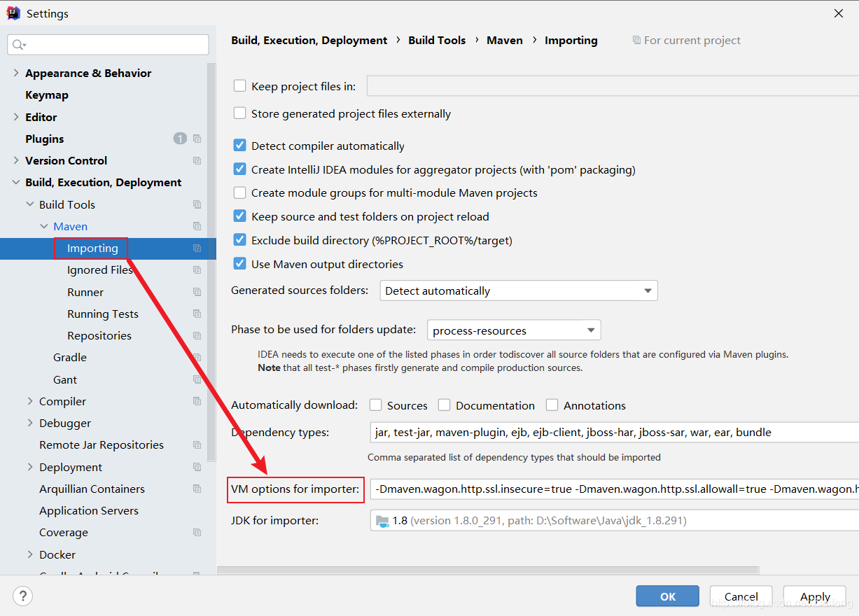The image size is (859, 616).
Task: Click the project-level icon on the Maven row
Action: tap(197, 226)
